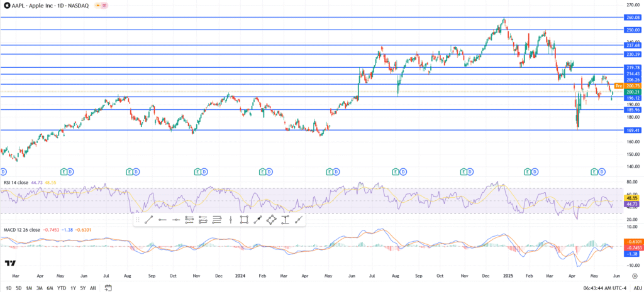
Task: Switch to the 5Y time range
Action: [84, 287]
